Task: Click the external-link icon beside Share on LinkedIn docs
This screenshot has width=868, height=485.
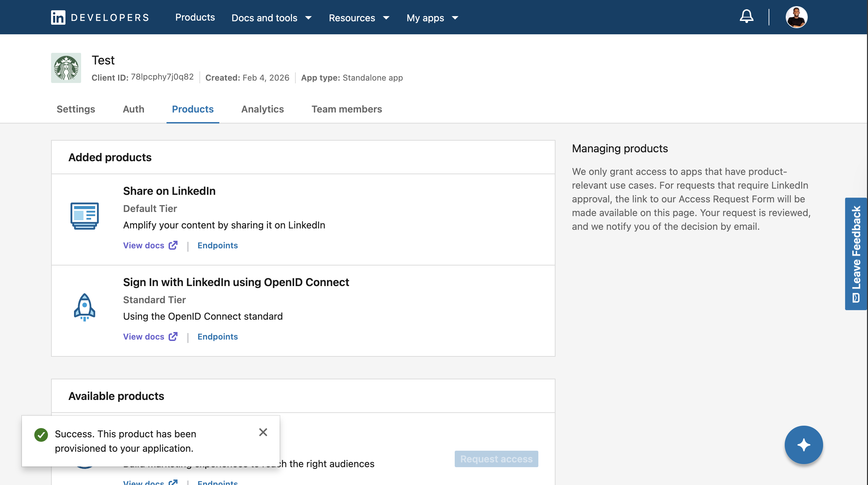Action: click(173, 245)
